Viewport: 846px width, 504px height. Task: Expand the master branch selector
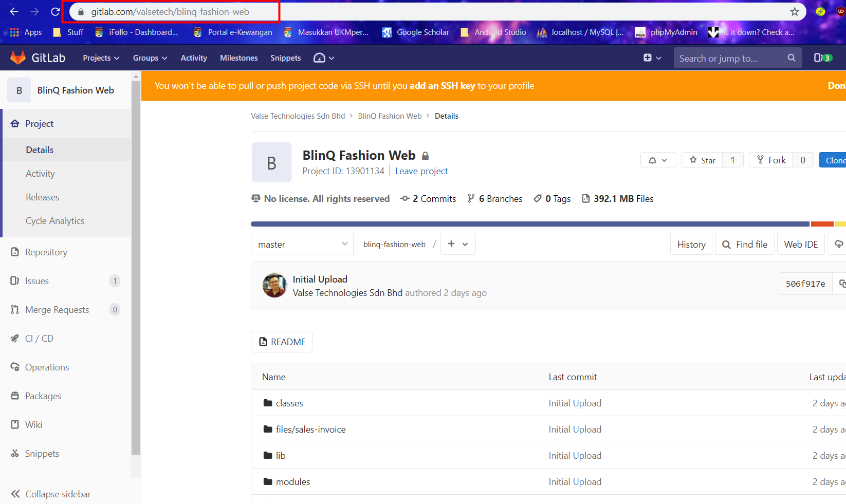tap(302, 245)
